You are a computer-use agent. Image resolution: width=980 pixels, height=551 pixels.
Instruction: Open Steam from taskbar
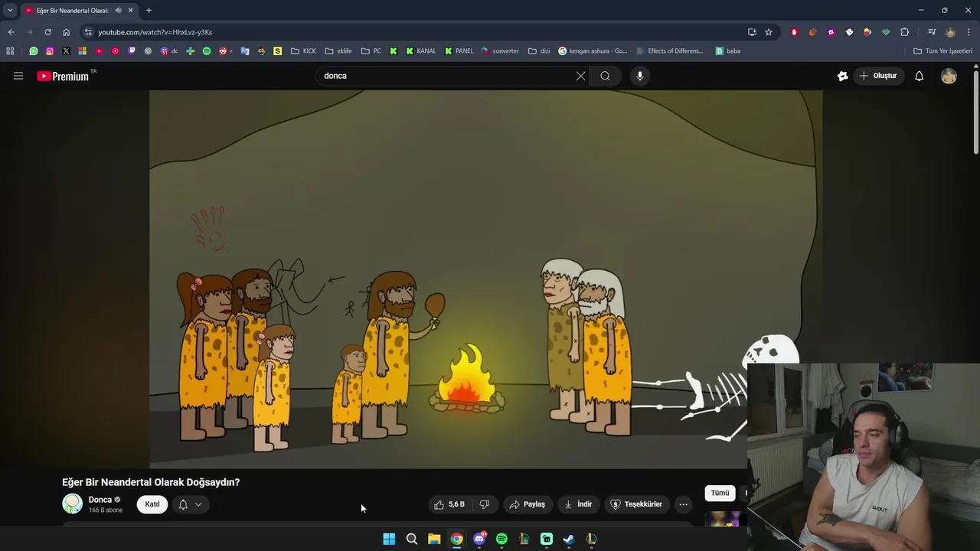click(569, 539)
